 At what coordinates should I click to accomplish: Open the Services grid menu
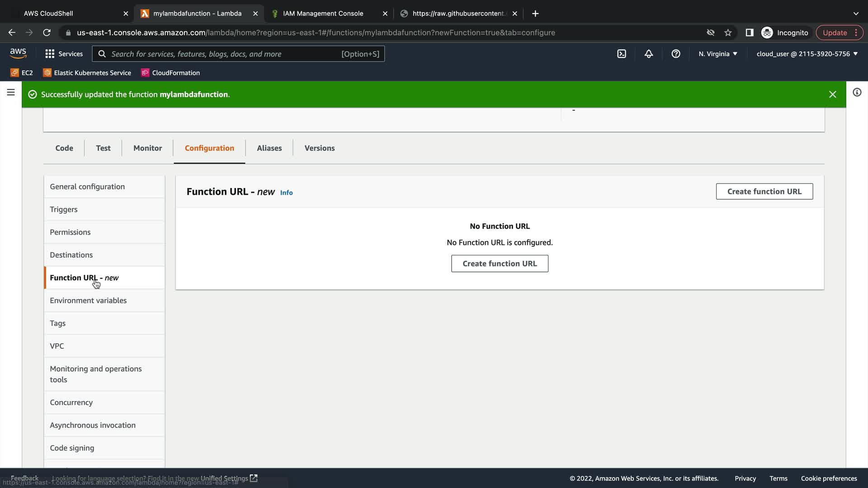[64, 54]
